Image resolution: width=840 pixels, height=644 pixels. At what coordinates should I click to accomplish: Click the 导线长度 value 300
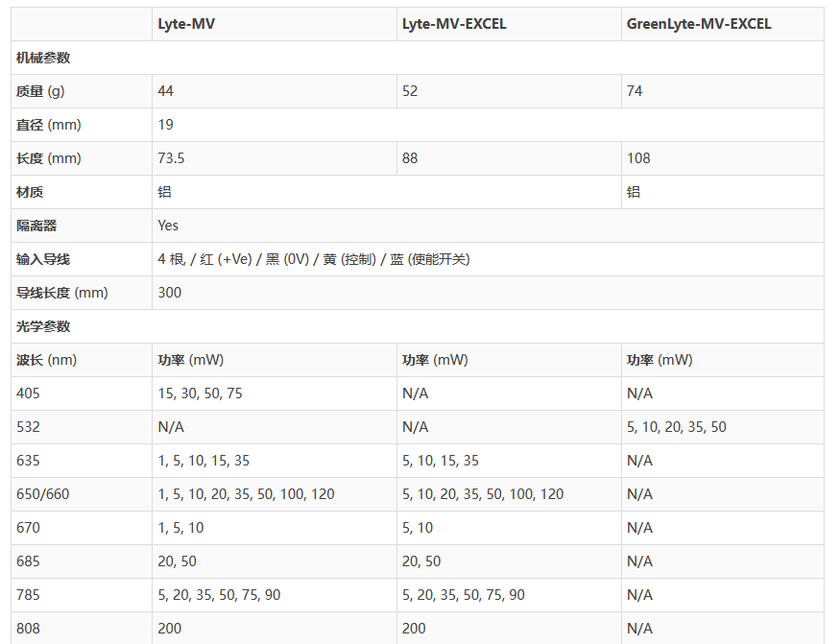click(170, 293)
